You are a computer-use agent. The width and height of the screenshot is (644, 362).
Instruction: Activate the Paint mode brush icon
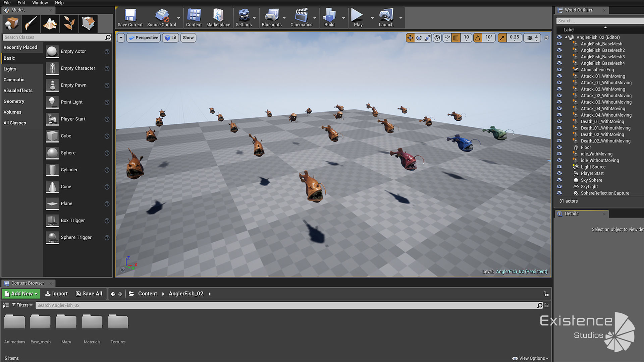31,23
